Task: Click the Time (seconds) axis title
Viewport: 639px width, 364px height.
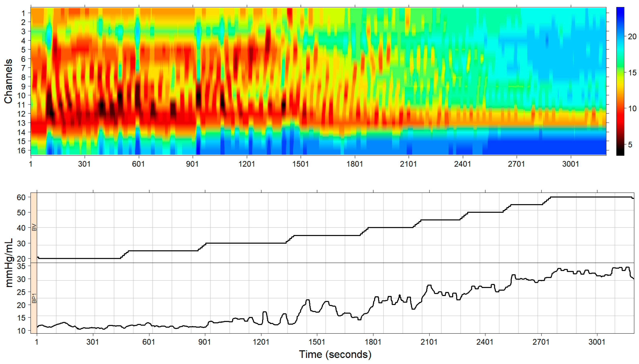Action: [x=335, y=355]
